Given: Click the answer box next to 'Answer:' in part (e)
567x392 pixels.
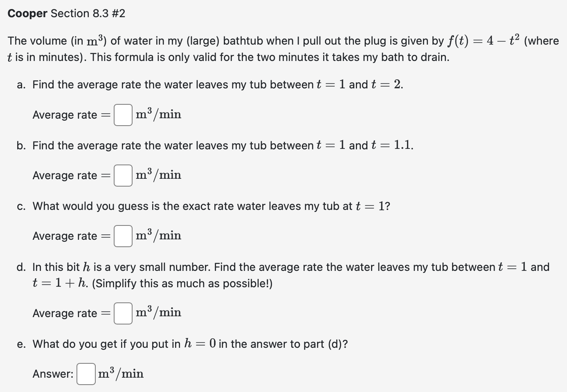Looking at the screenshot, I should pyautogui.click(x=85, y=373).
